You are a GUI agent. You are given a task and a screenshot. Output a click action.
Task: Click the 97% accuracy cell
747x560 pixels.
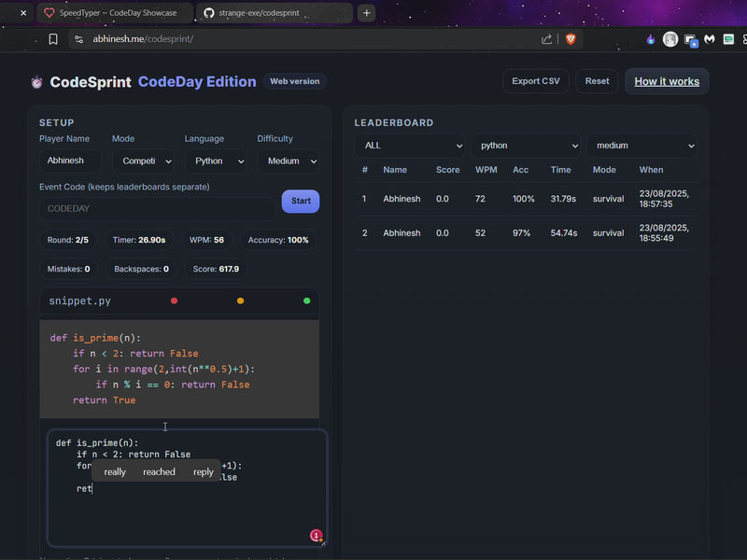pos(522,233)
